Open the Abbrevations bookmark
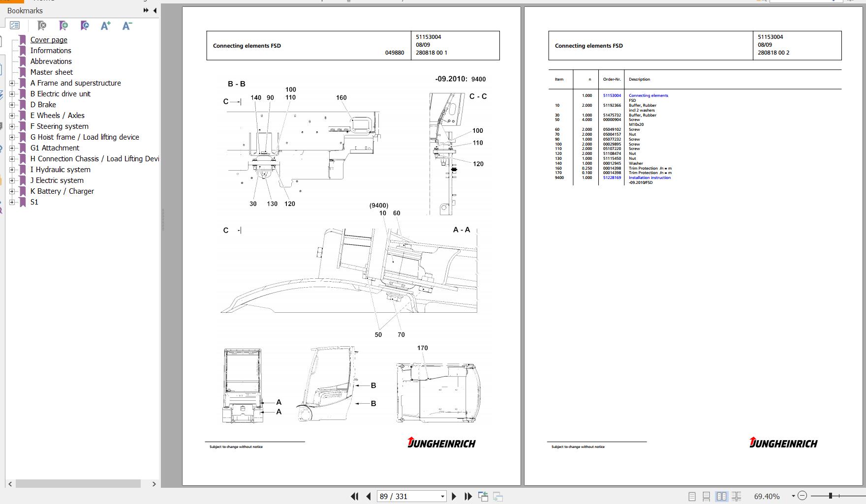 [51, 61]
